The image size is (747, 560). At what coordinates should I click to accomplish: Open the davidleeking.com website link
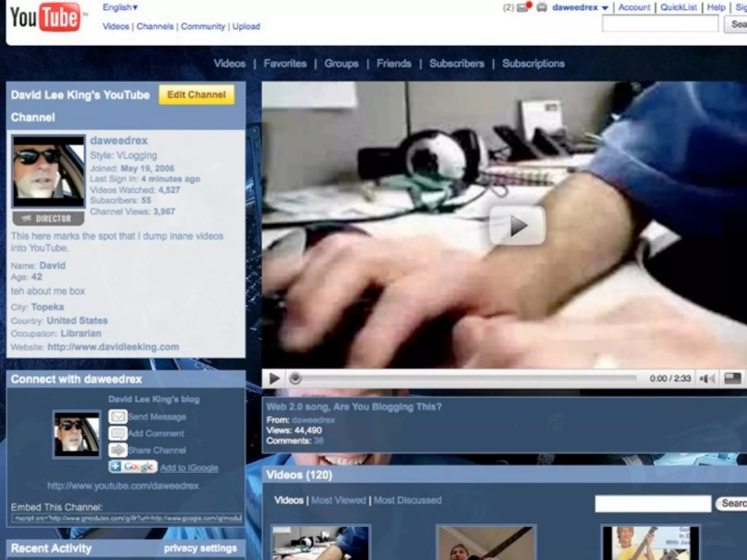pyautogui.click(x=113, y=347)
